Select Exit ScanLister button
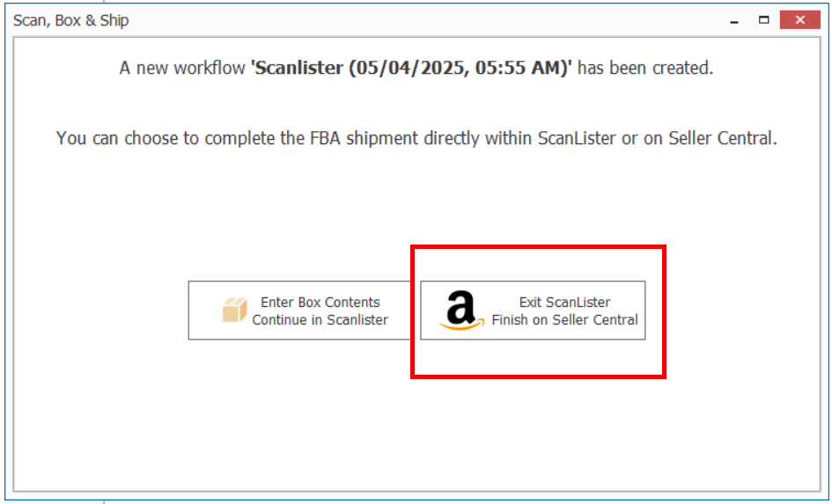 coord(533,310)
